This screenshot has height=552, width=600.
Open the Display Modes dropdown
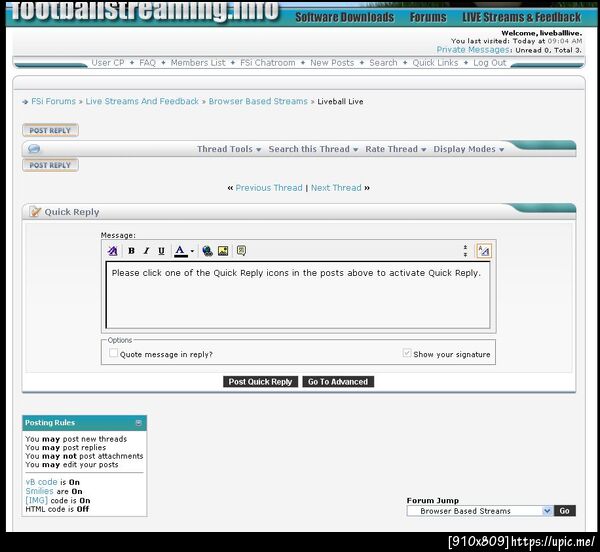point(468,149)
